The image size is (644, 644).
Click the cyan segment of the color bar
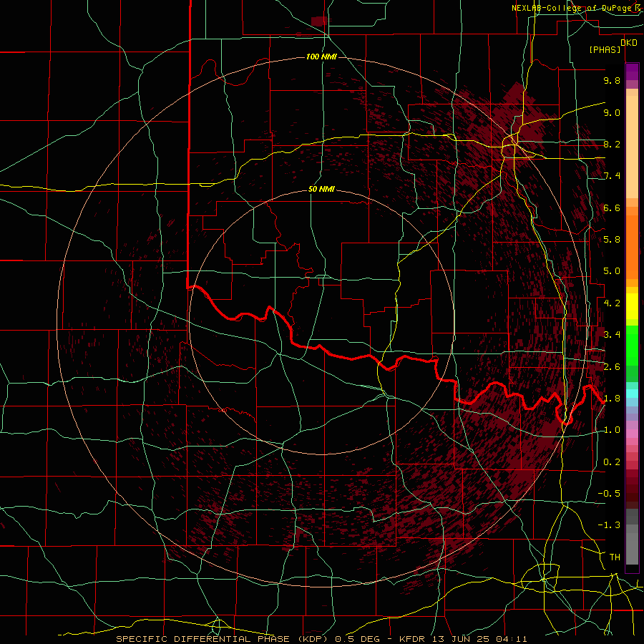[632, 394]
